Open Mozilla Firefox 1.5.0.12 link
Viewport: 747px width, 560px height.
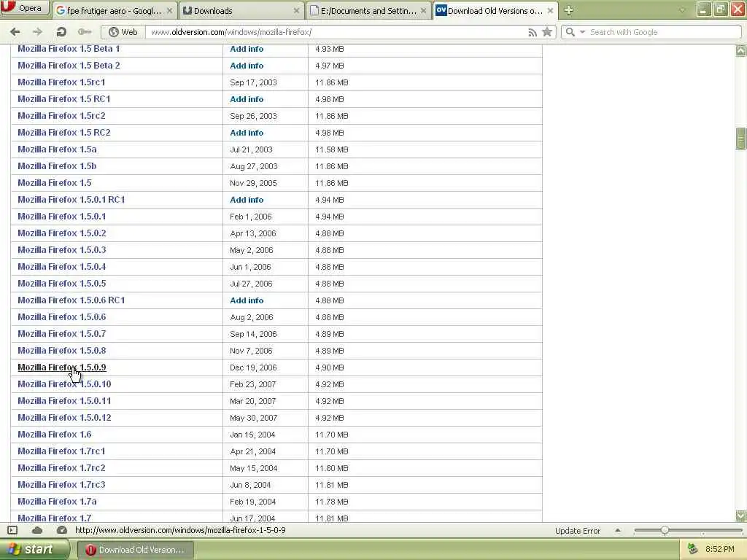64,418
